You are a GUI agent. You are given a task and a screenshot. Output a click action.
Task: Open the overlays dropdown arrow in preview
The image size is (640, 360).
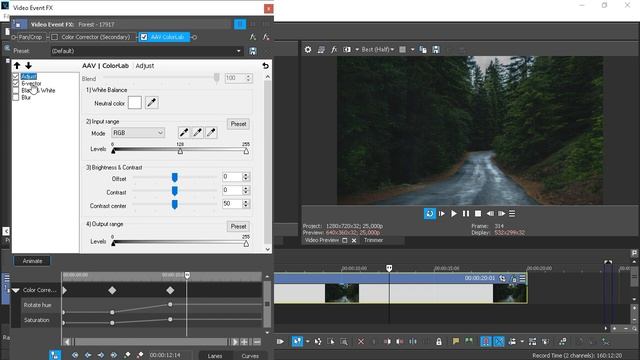coord(413,49)
